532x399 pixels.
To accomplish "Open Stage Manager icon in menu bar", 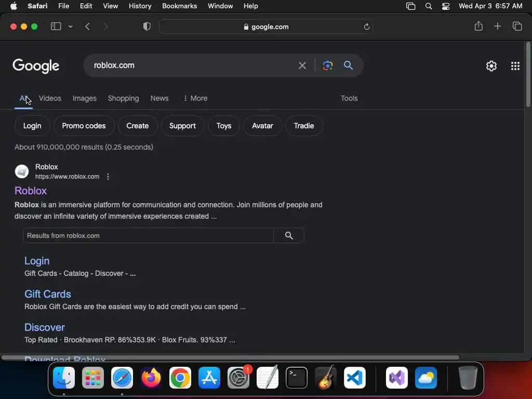I will pyautogui.click(x=410, y=6).
